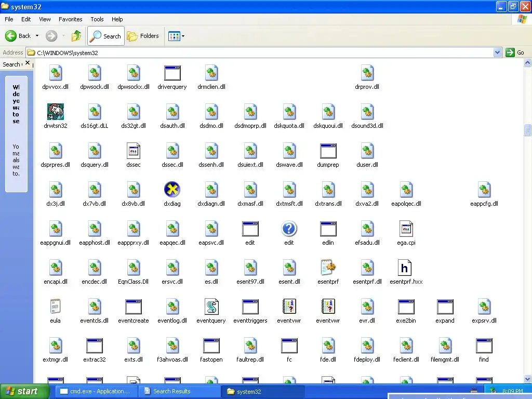Screen dimensions: 532x399
Task: Select the find program icon
Action: click(484, 345)
